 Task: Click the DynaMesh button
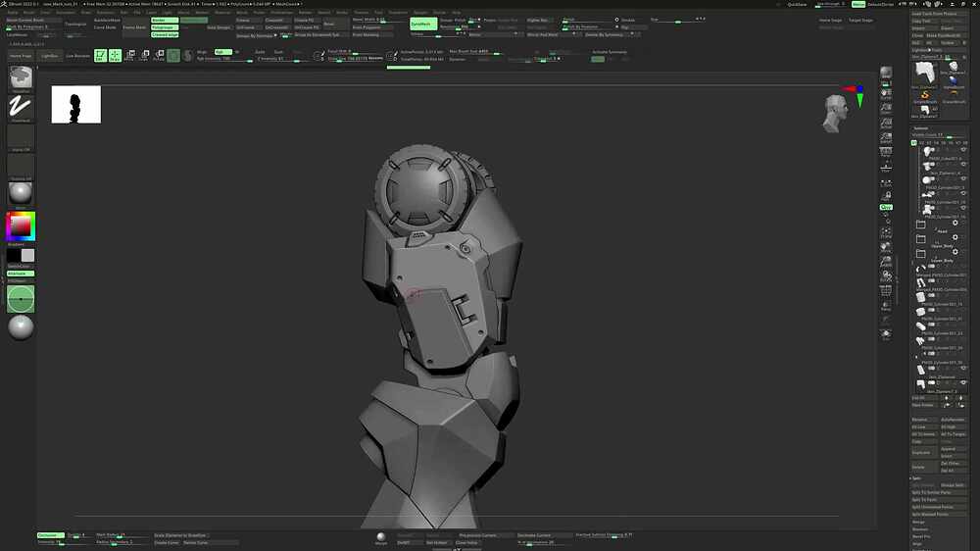coord(423,24)
